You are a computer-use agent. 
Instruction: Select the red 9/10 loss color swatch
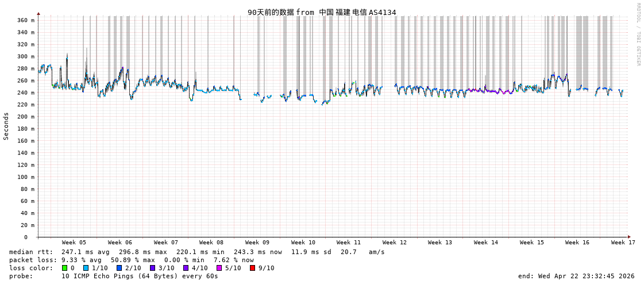(252, 268)
